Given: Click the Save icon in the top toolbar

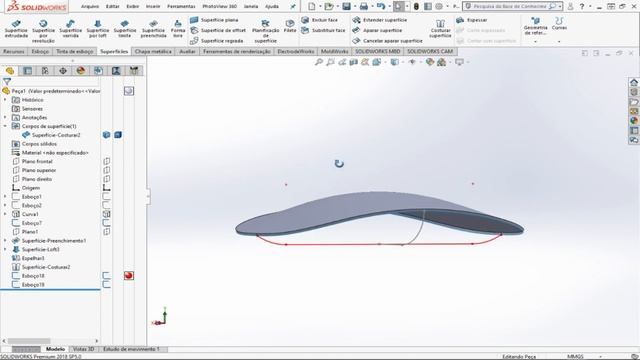Looking at the screenshot, I should pos(347,6).
